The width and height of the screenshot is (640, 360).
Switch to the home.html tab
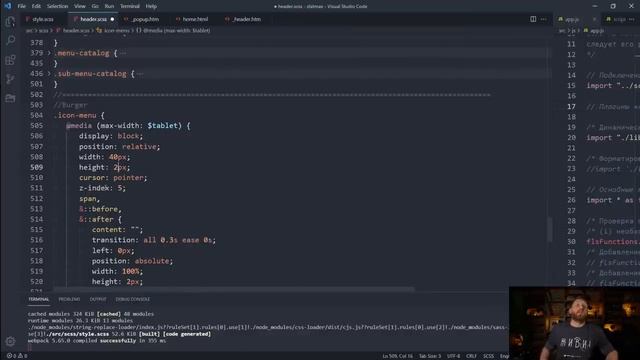(195, 19)
